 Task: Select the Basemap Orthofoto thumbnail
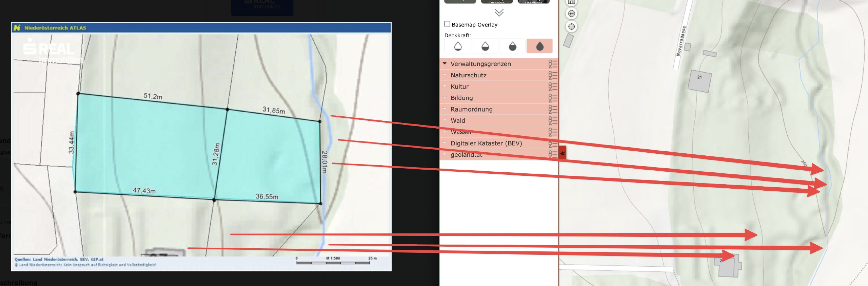[x=497, y=1]
